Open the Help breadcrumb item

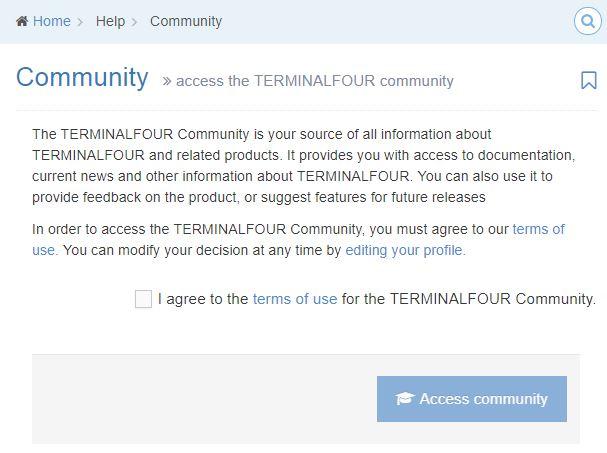110,21
